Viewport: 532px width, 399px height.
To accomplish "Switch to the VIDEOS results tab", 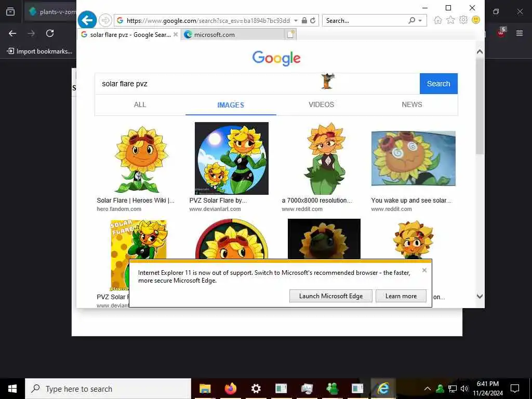I will [321, 105].
